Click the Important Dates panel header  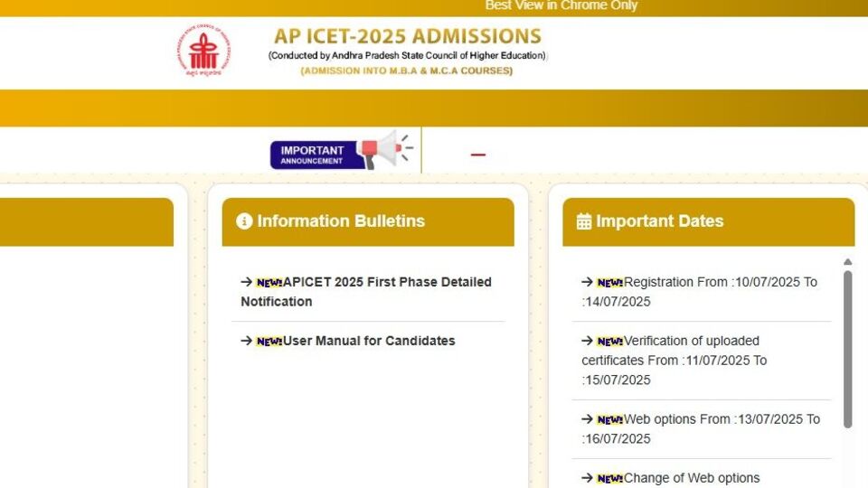point(709,222)
